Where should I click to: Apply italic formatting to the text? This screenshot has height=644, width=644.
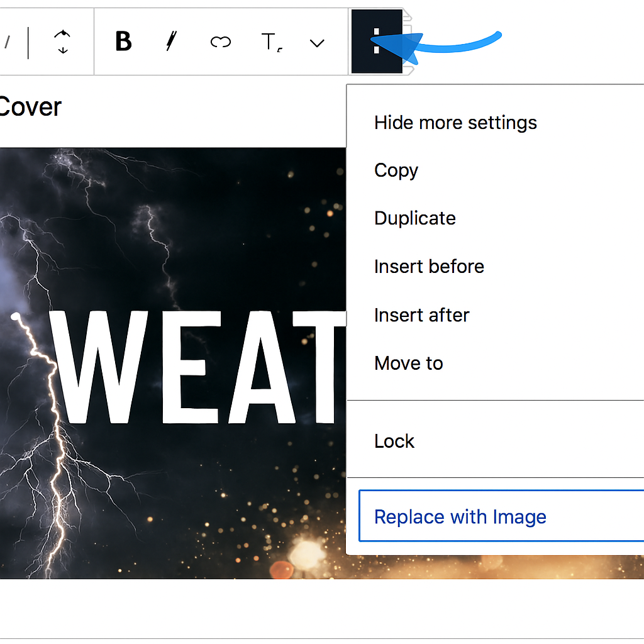170,42
